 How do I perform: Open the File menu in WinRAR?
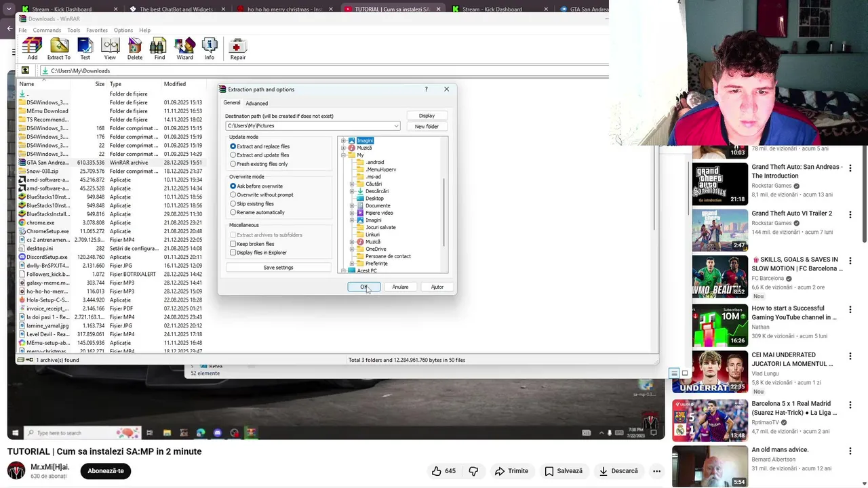click(22, 30)
